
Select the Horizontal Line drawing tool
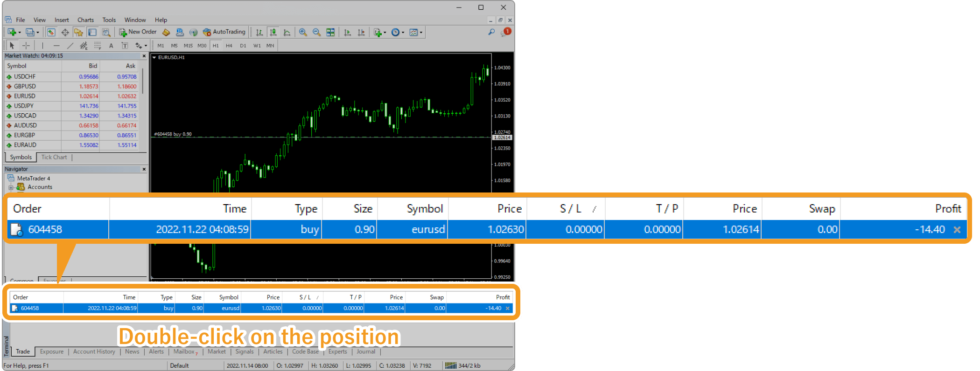click(x=56, y=45)
